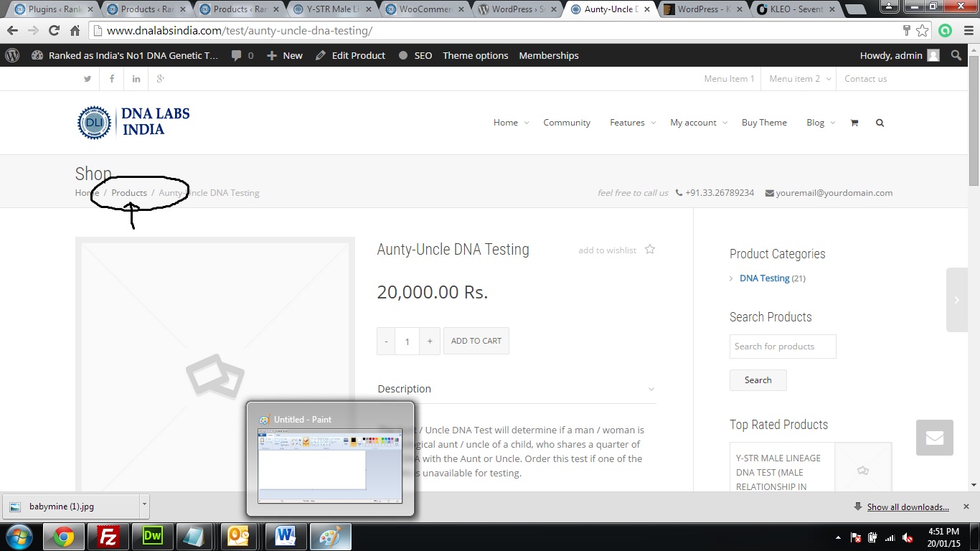Viewport: 980px width, 551px height.
Task: Click the Google Plus icon
Action: [x=161, y=79]
